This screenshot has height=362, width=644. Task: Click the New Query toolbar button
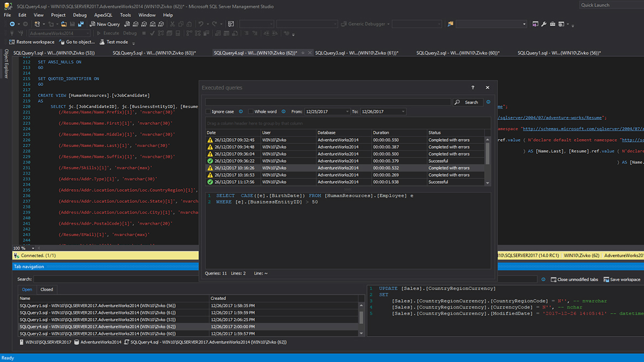pos(104,24)
